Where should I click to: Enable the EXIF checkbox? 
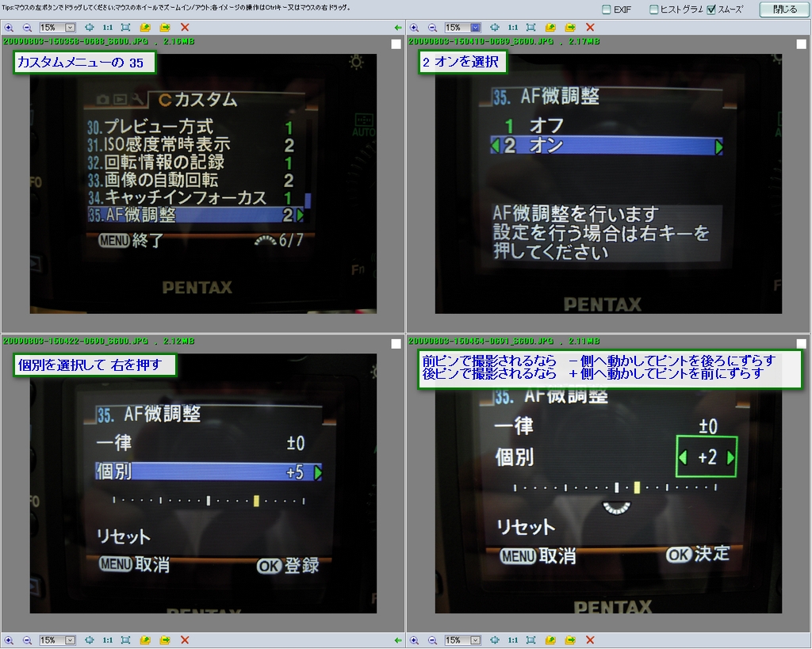pyautogui.click(x=607, y=10)
